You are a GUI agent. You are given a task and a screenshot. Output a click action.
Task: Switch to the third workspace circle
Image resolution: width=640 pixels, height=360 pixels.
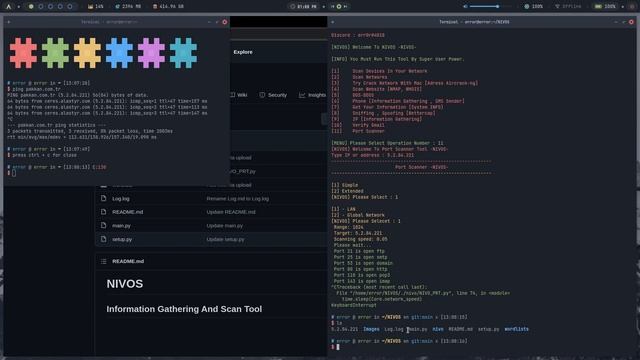[x=51, y=7]
